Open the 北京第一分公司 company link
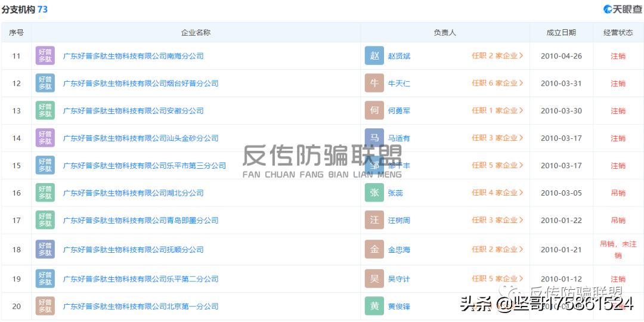The height and width of the screenshot is (322, 644). pyautogui.click(x=141, y=306)
